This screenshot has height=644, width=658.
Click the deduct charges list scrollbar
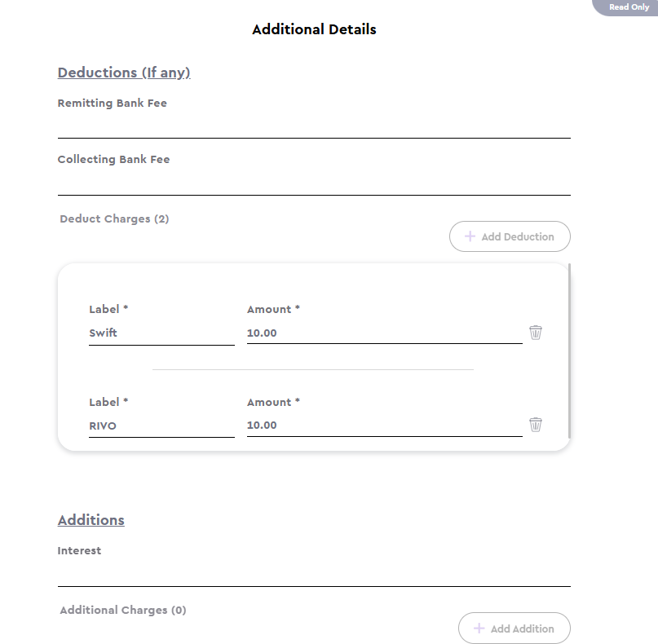coord(569,351)
